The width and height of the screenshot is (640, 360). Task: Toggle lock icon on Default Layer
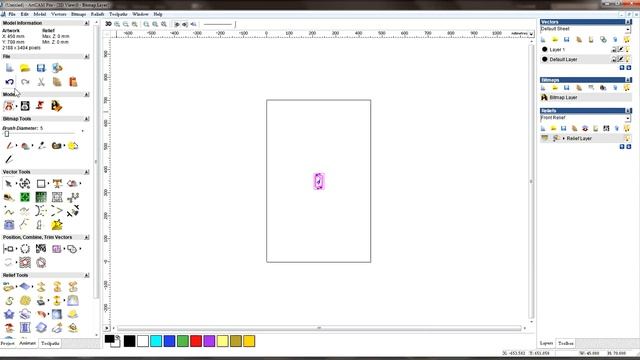click(x=614, y=59)
